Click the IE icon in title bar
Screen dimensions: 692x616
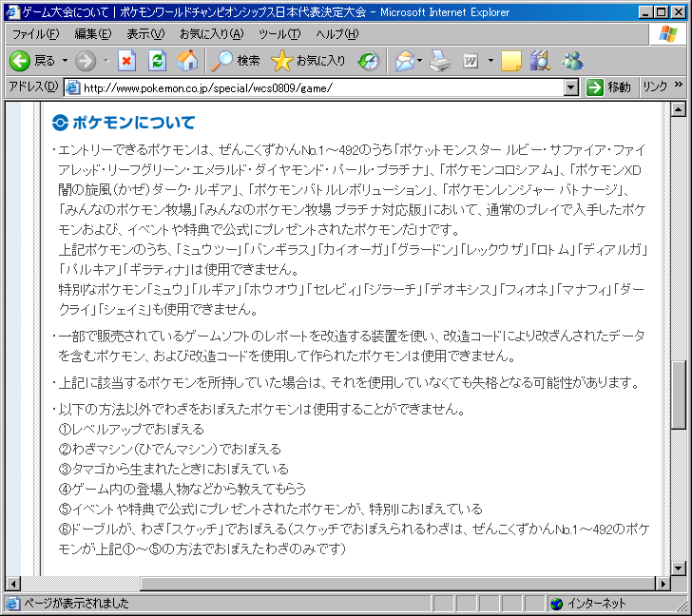pyautogui.click(x=12, y=12)
